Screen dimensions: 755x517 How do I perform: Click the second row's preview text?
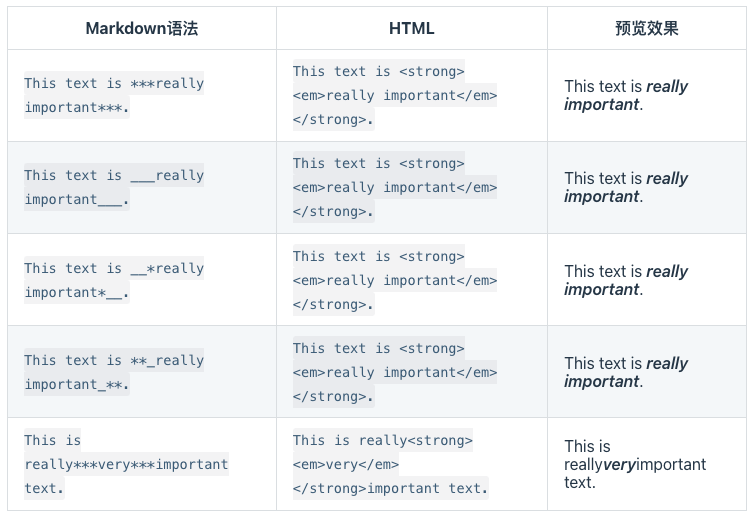tap(625, 187)
